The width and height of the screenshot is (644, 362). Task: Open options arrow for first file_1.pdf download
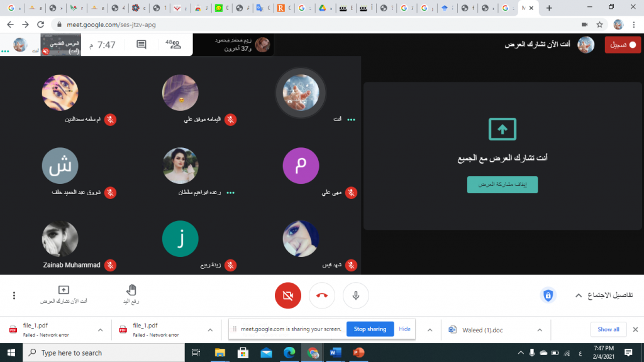click(100, 329)
